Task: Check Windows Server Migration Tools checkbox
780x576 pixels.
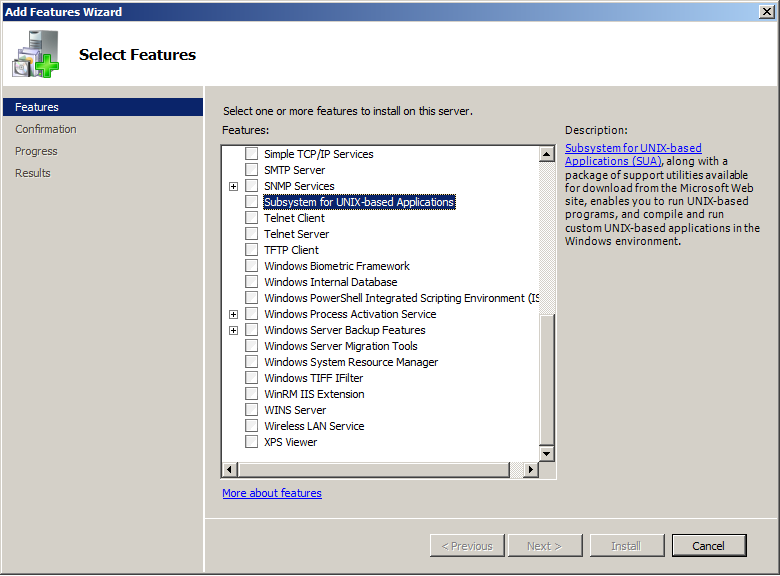Action: coord(252,346)
